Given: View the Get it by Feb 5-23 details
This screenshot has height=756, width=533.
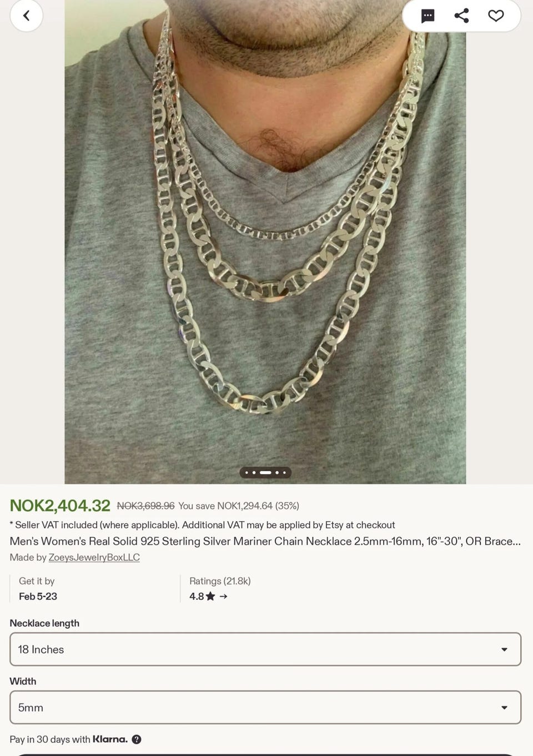Looking at the screenshot, I should click(x=38, y=589).
